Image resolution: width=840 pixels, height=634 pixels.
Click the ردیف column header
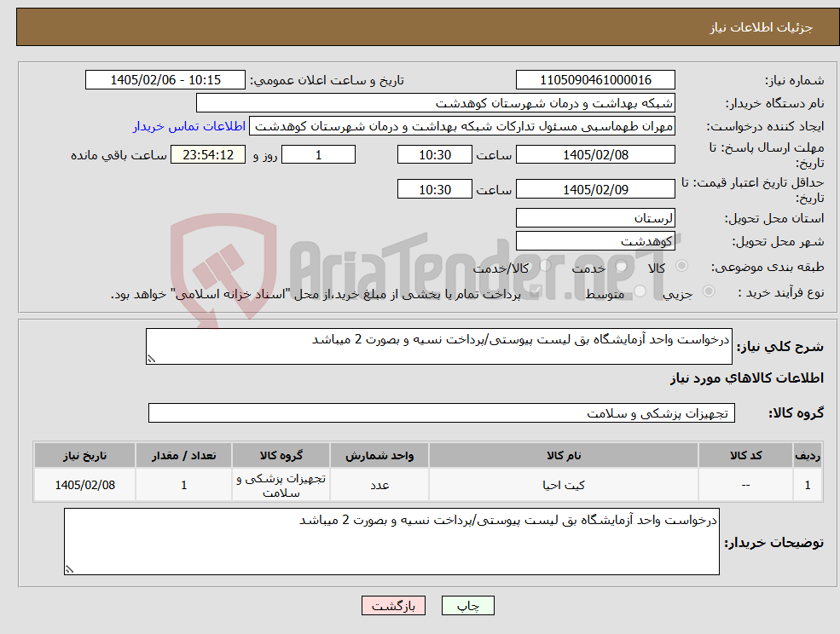point(808,455)
